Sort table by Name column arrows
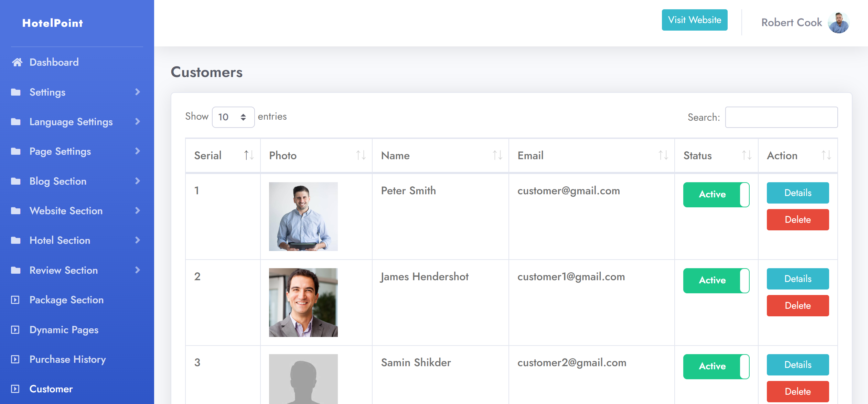 (497, 155)
